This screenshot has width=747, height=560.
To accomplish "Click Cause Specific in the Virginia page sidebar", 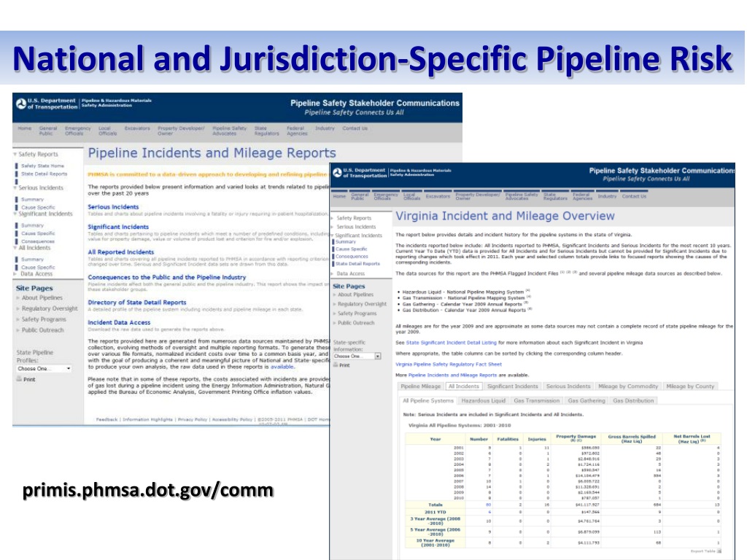I will (352, 249).
